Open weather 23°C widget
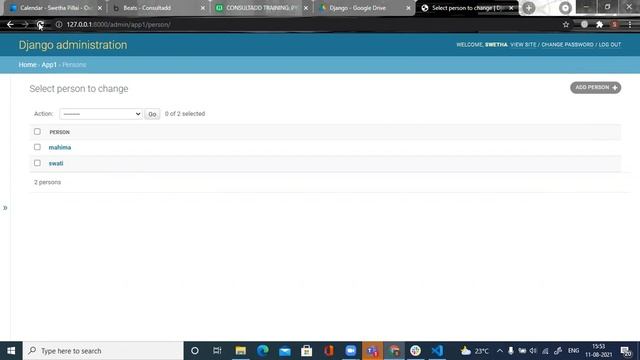Screen dimensions: 640x360 (x=474, y=351)
